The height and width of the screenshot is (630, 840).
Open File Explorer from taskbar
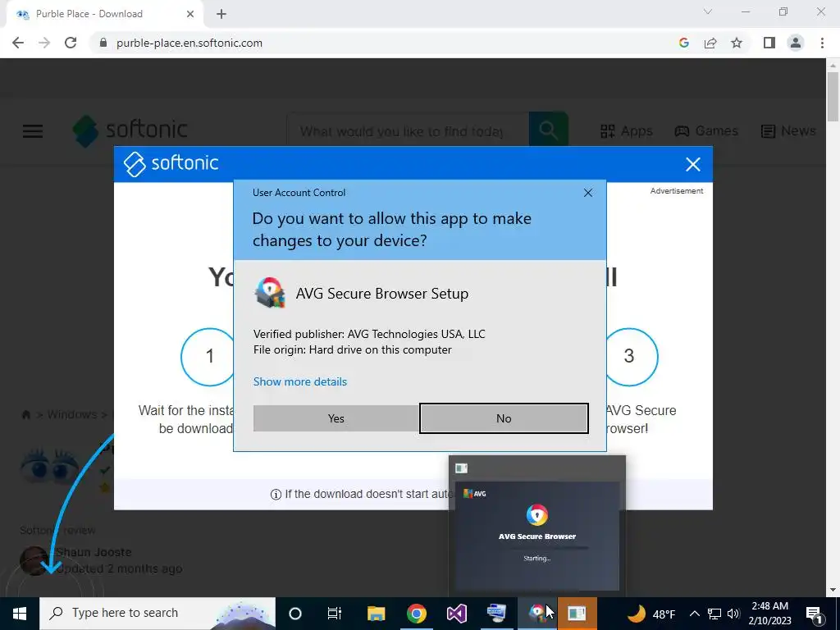(376, 614)
